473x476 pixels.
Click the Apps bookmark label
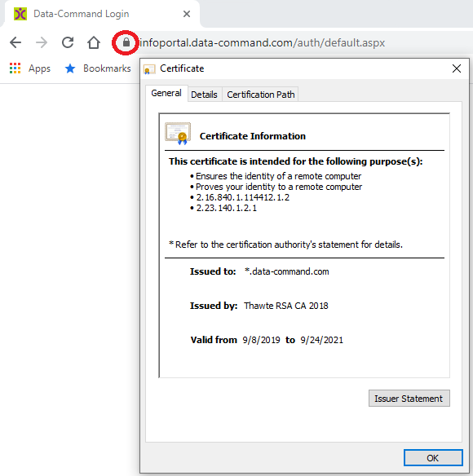pyautogui.click(x=39, y=68)
